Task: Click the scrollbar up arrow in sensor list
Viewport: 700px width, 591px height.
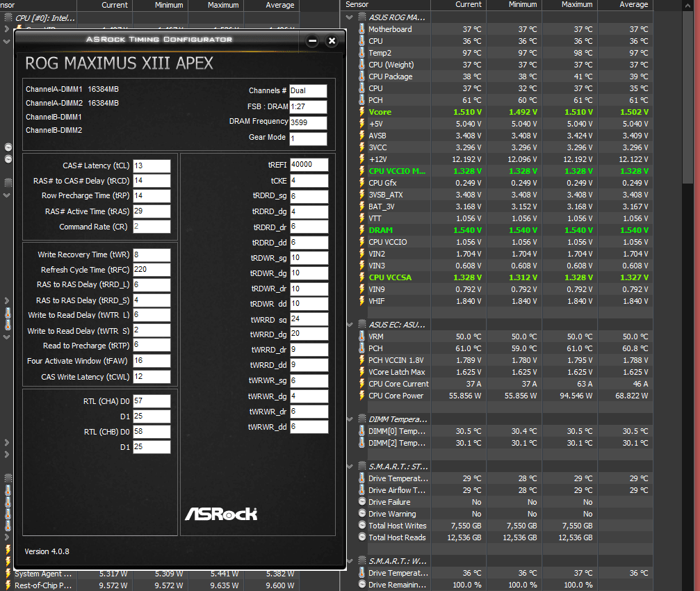Action: point(687,6)
